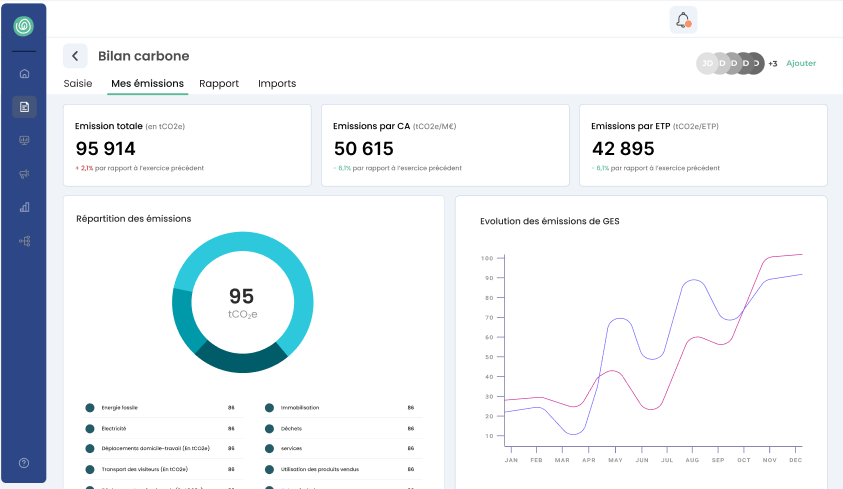Click the green app logo in sidebar

pyautogui.click(x=24, y=26)
